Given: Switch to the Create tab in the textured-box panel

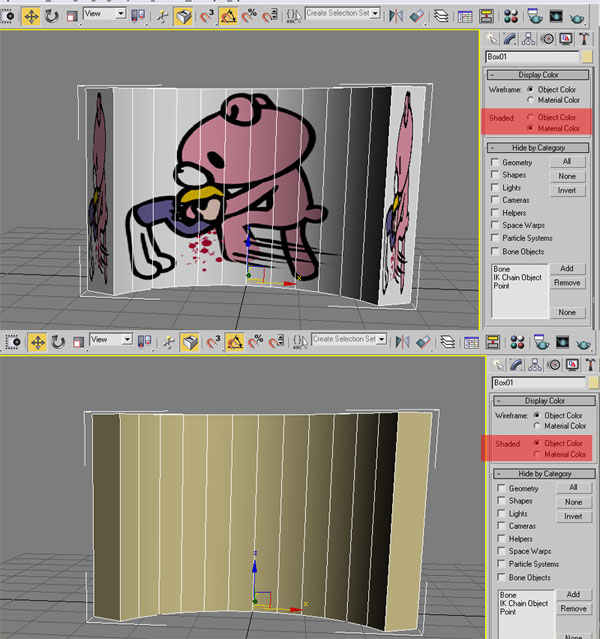Looking at the screenshot, I should pos(492,39).
